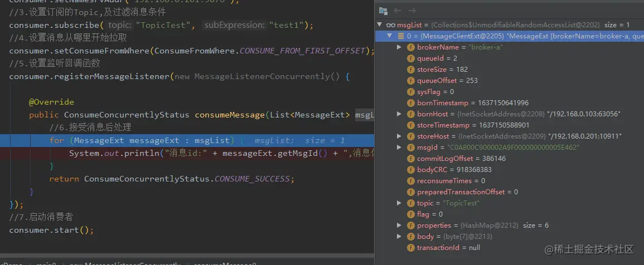
Task: Expand the storeHost InetSocketAddress node
Action: coord(399,136)
